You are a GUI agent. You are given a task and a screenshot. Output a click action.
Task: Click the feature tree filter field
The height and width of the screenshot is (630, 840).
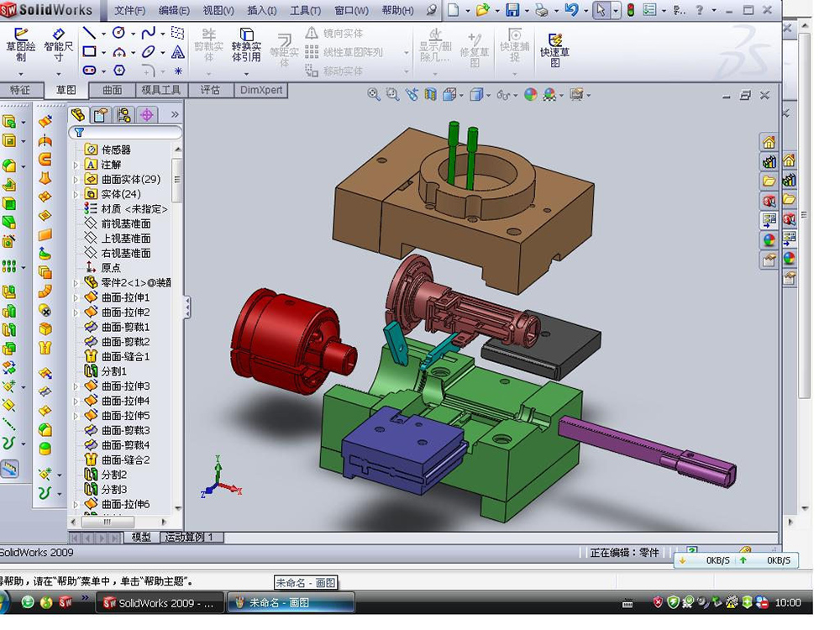(x=125, y=133)
